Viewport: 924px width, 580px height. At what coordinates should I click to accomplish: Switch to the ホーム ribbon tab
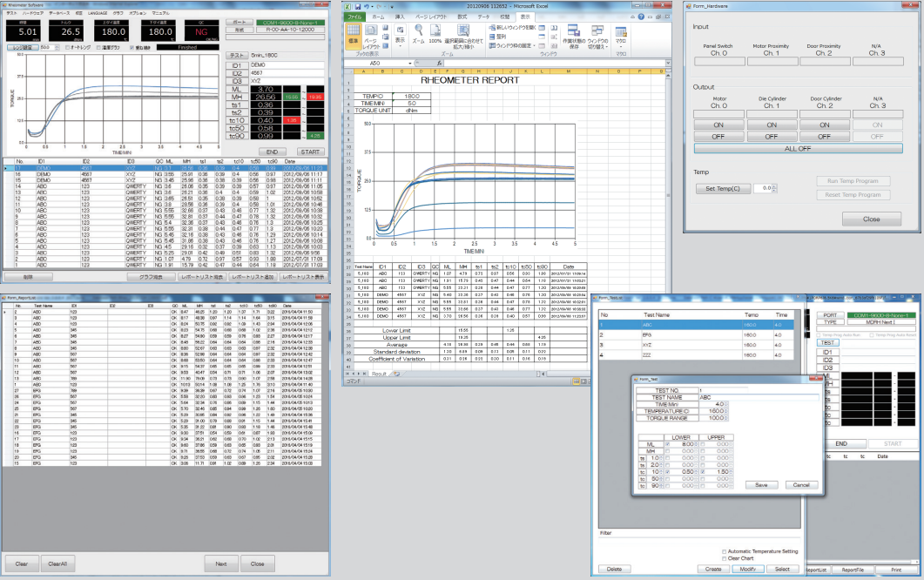click(x=378, y=17)
